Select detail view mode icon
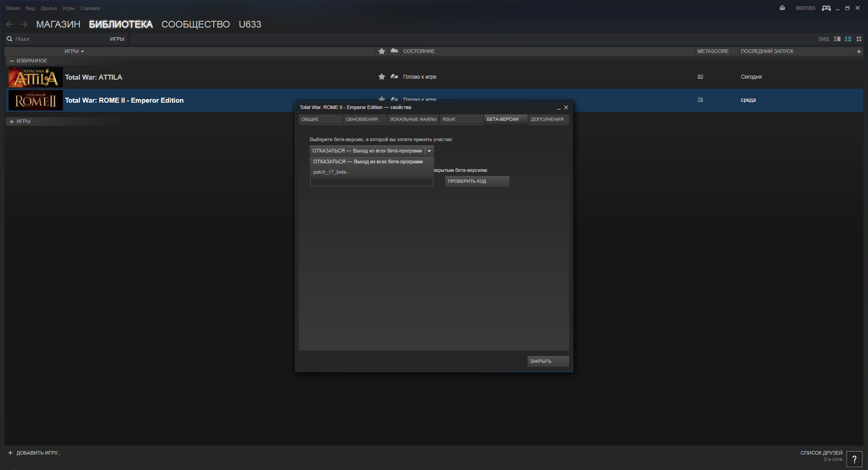The width and height of the screenshot is (868, 470). 837,39
